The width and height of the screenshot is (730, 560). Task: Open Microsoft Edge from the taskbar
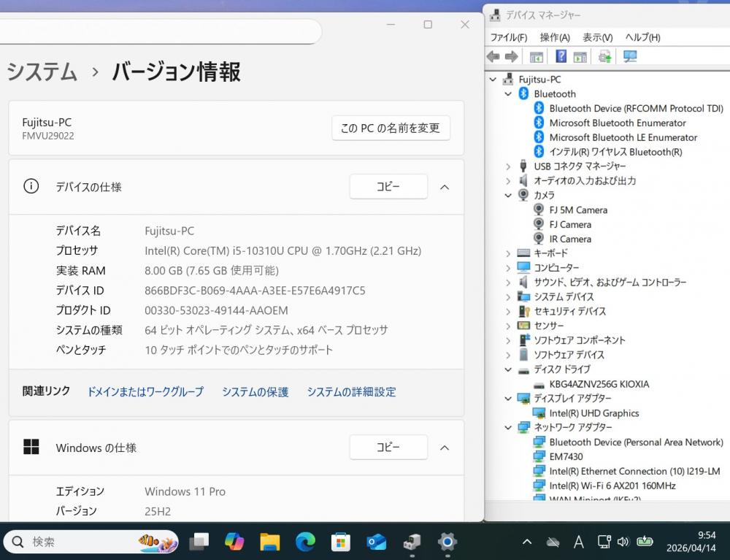305,542
